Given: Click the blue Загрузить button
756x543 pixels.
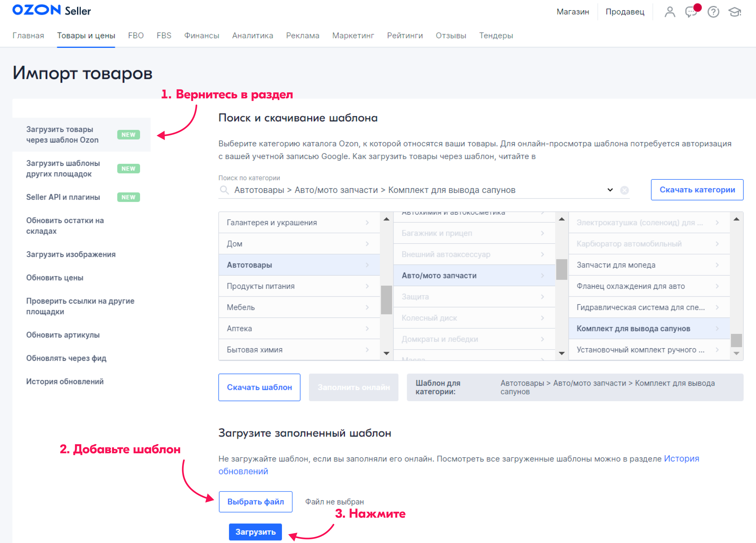Looking at the screenshot, I should coord(255,532).
